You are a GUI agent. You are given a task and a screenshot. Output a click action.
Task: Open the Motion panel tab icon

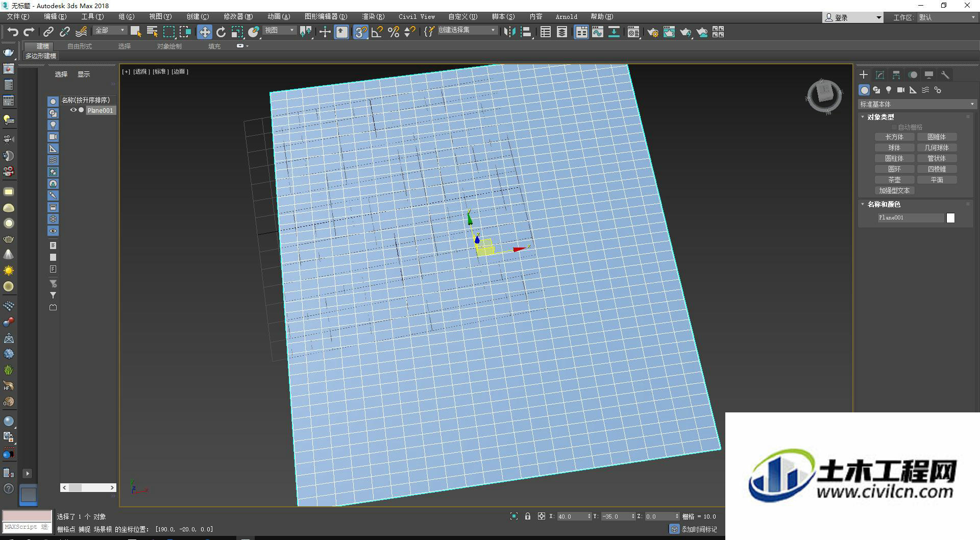(x=913, y=75)
